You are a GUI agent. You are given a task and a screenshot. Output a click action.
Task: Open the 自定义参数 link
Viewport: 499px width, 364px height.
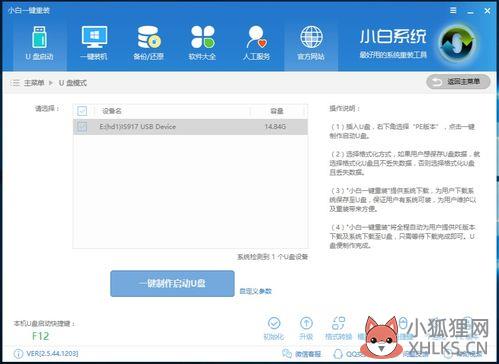[x=256, y=291]
